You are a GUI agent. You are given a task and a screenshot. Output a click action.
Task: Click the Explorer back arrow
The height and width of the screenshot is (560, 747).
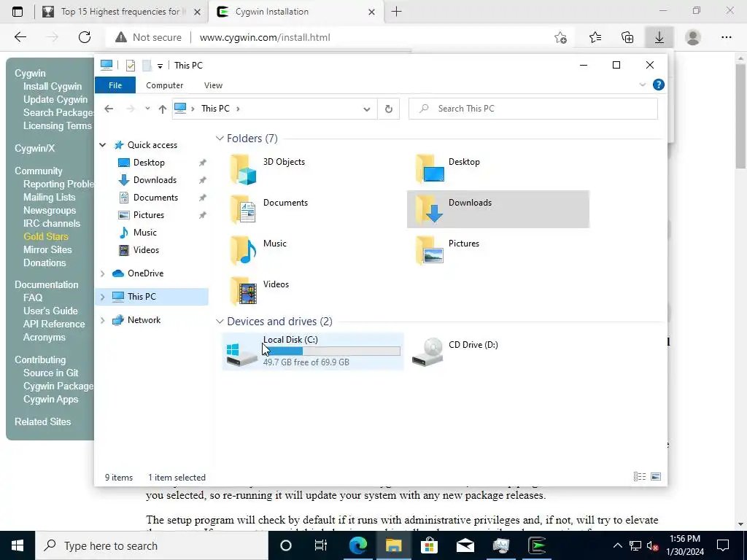tap(109, 109)
